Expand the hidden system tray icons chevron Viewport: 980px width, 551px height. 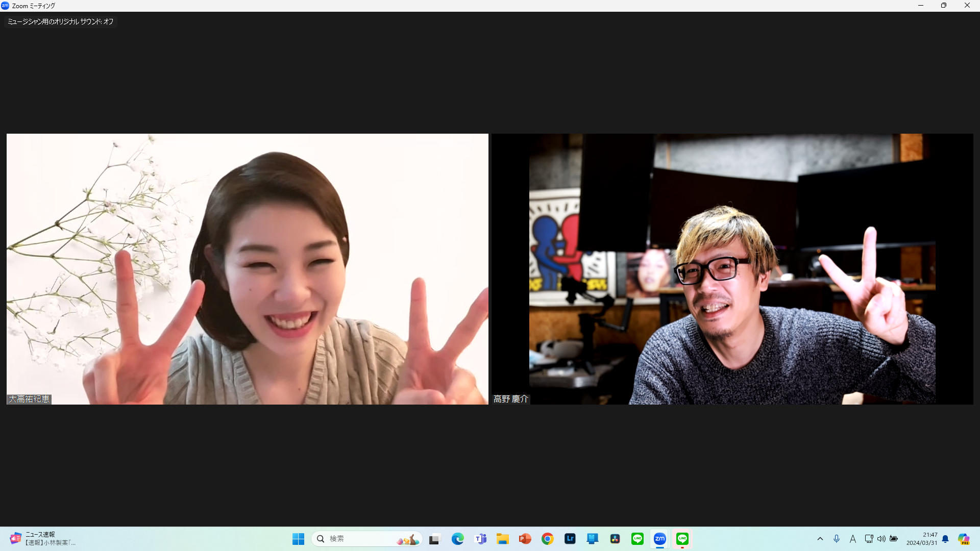(820, 539)
